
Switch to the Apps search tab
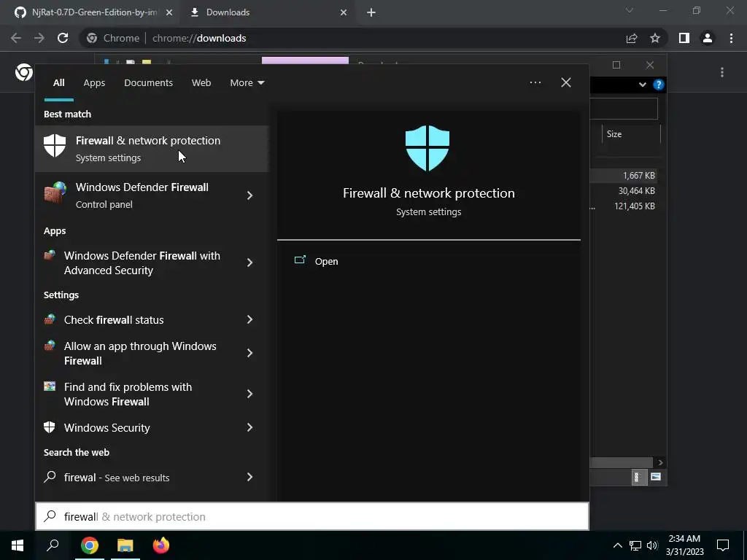pyautogui.click(x=94, y=83)
